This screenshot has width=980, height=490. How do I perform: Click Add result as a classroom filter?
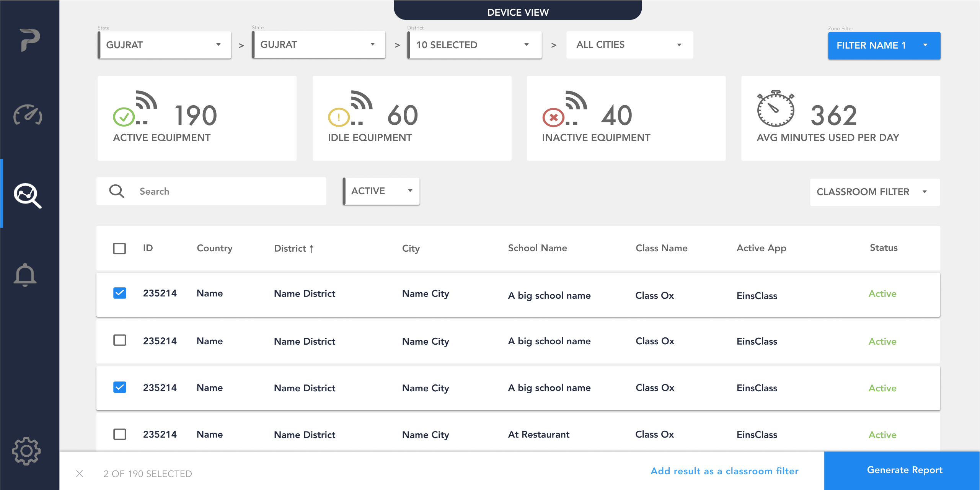click(724, 471)
